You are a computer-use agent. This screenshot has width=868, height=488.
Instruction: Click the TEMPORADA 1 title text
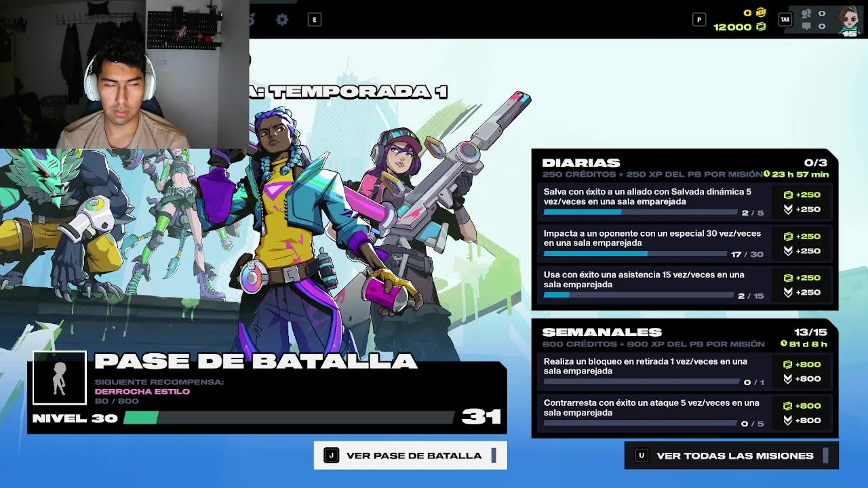tap(359, 91)
